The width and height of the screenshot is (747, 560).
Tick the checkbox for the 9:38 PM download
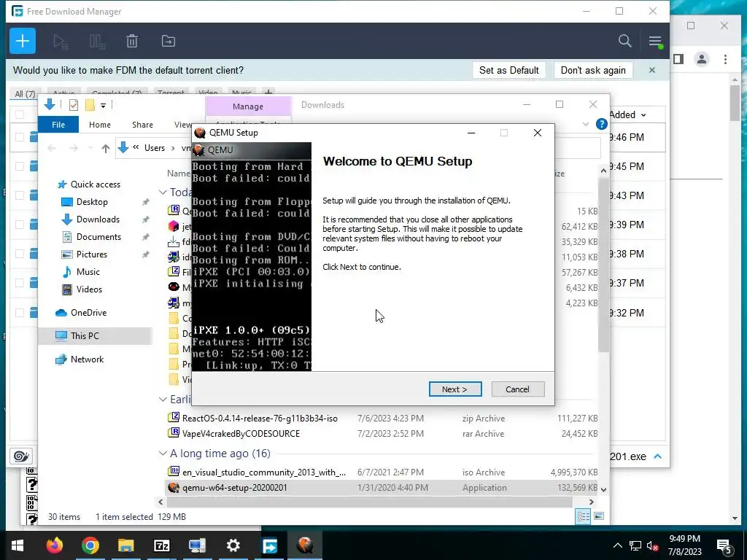point(20,254)
